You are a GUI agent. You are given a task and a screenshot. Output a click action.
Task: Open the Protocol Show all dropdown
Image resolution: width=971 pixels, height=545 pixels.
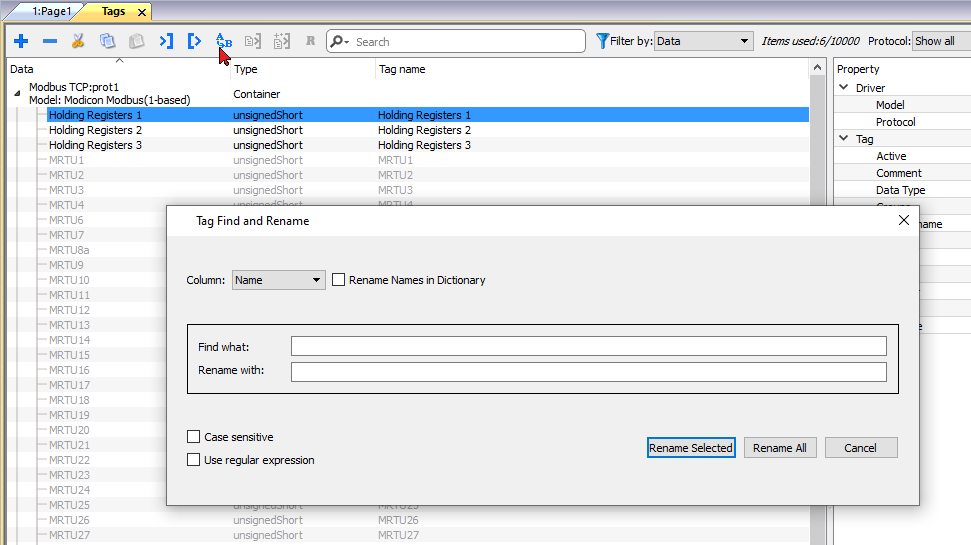coord(941,41)
